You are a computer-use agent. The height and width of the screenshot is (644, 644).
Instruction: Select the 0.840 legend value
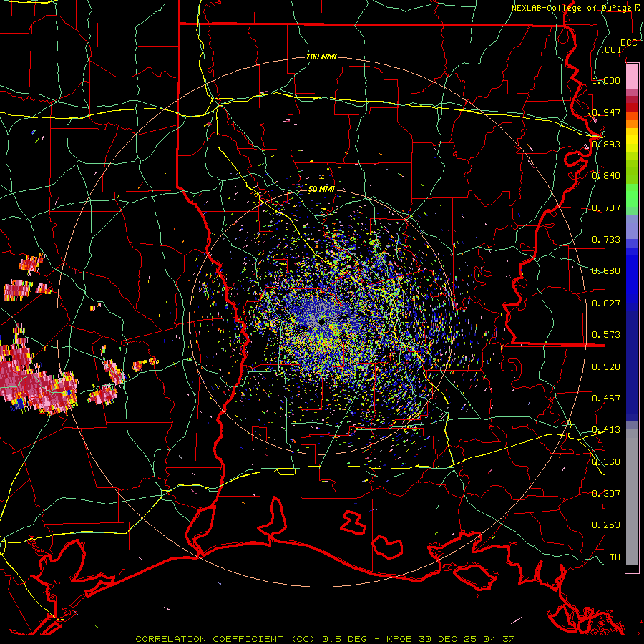(x=606, y=176)
